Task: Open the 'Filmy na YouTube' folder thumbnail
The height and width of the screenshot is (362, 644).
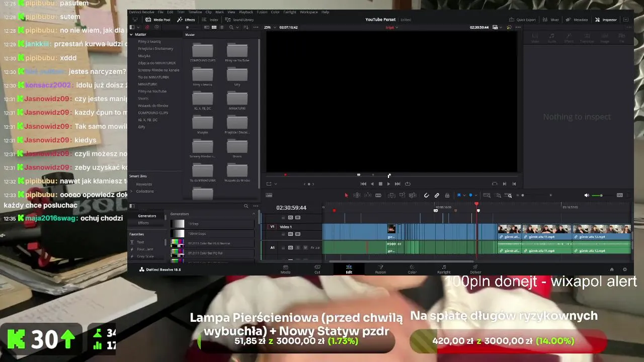Action: (x=237, y=51)
